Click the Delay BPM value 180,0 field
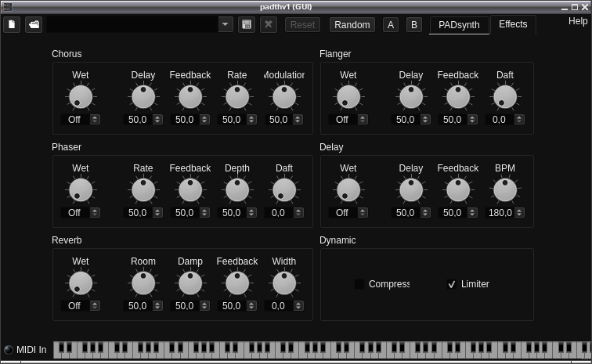This screenshot has height=364, width=592. coord(500,213)
